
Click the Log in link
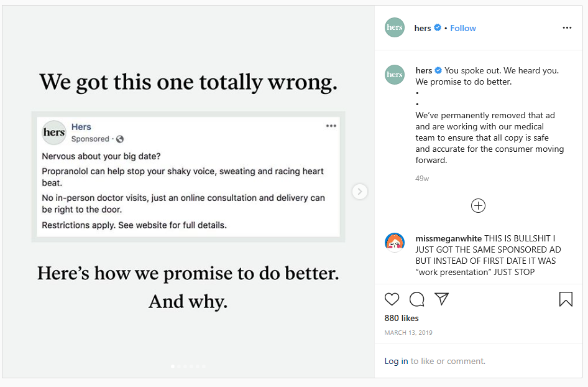tap(396, 361)
